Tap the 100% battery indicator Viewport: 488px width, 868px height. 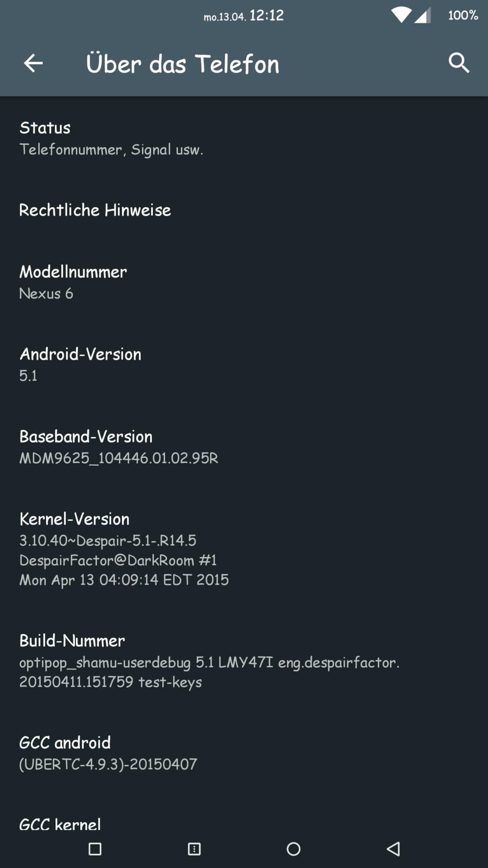click(x=463, y=15)
